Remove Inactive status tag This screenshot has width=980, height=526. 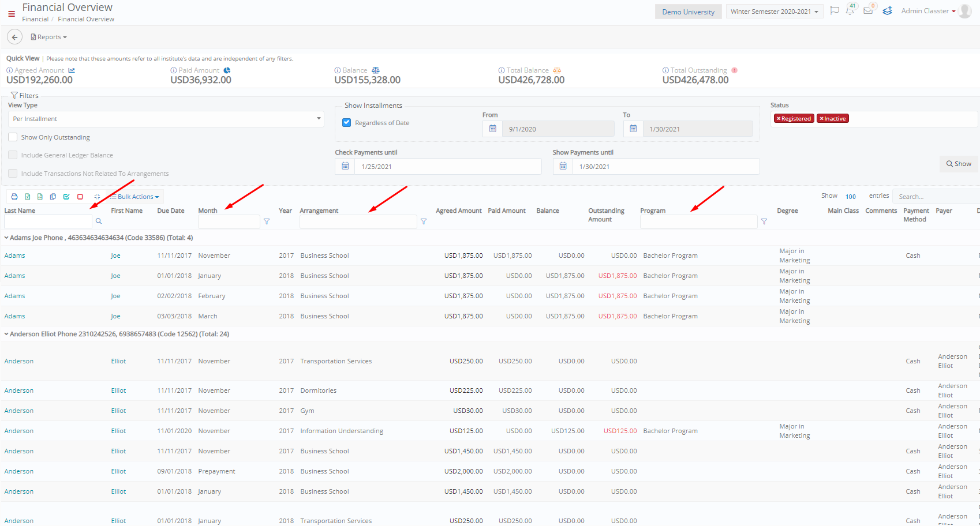pyautogui.click(x=821, y=119)
